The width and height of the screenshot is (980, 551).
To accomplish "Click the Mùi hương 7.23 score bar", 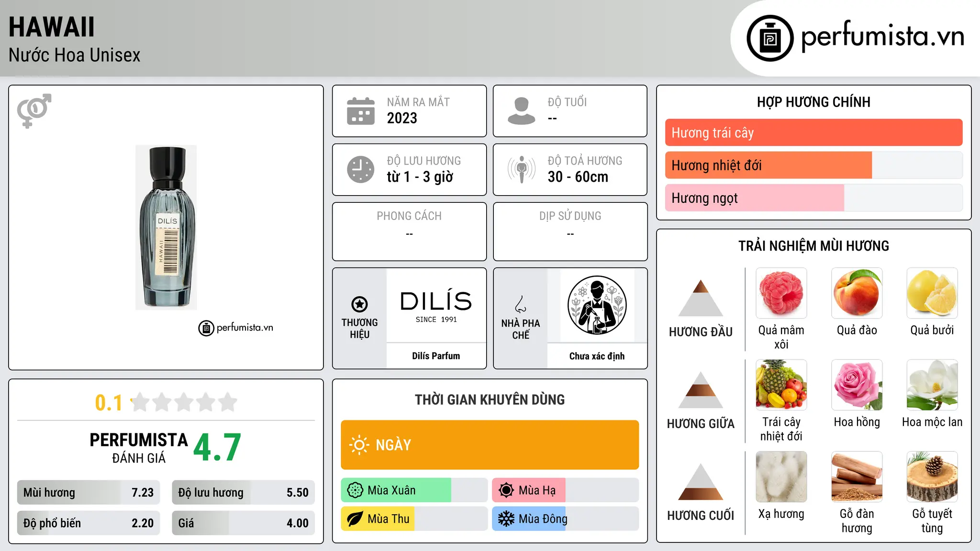I will pyautogui.click(x=89, y=493).
